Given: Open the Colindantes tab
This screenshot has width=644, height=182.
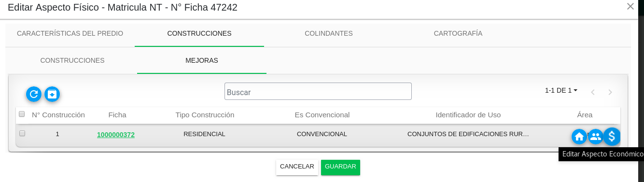Looking at the screenshot, I should tap(329, 33).
